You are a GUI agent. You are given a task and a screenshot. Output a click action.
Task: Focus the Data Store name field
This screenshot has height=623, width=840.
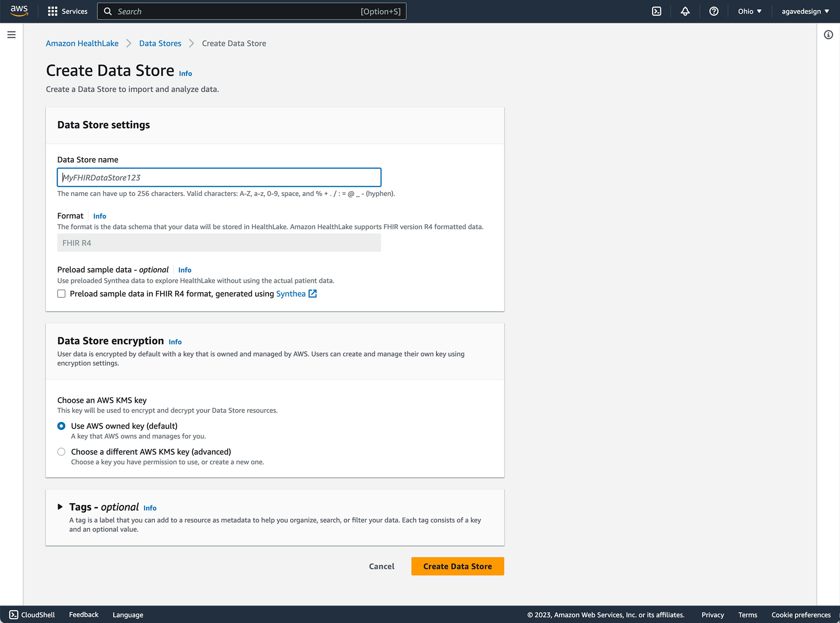click(219, 177)
